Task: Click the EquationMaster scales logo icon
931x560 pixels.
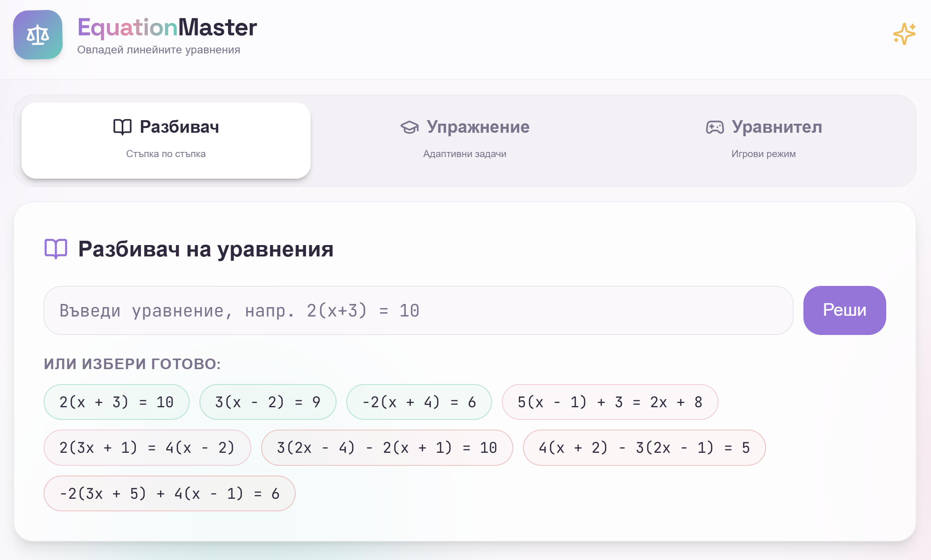Action: click(x=38, y=35)
